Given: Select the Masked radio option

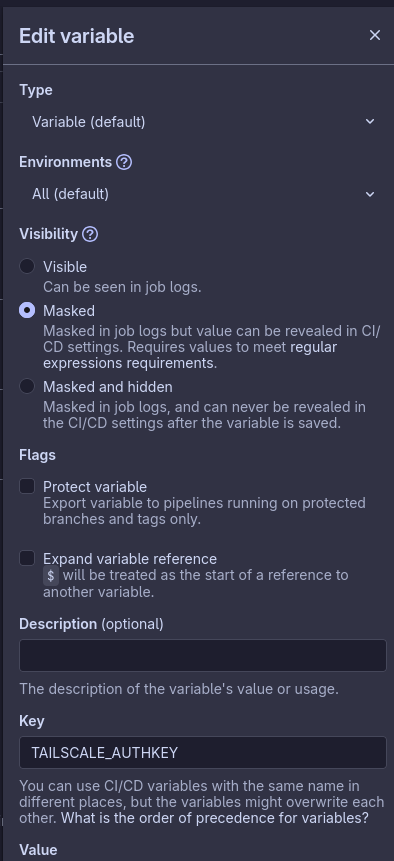Looking at the screenshot, I should pos(27,310).
